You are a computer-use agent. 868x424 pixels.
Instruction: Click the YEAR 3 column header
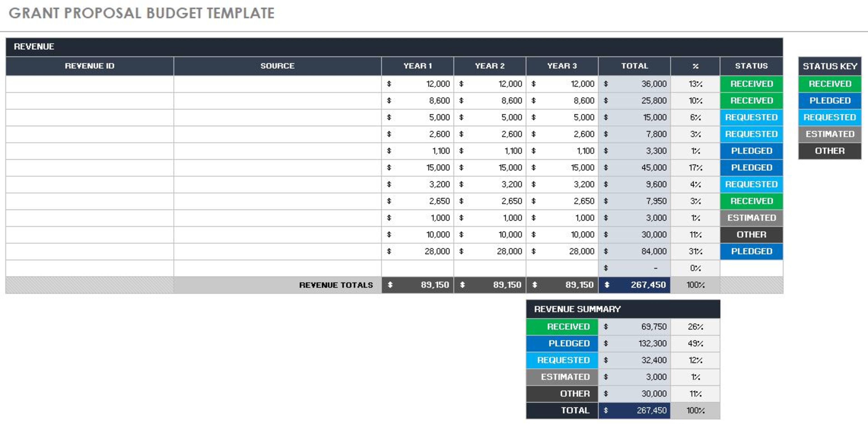click(x=562, y=66)
